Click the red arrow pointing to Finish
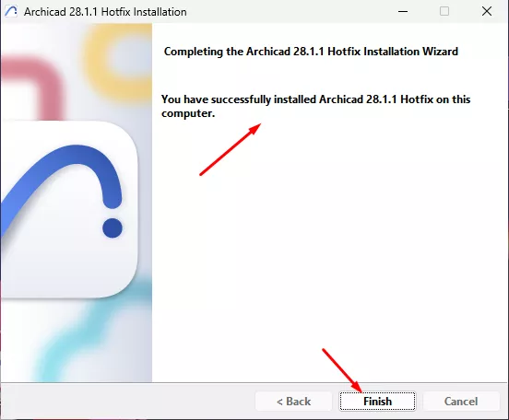 coord(342,370)
